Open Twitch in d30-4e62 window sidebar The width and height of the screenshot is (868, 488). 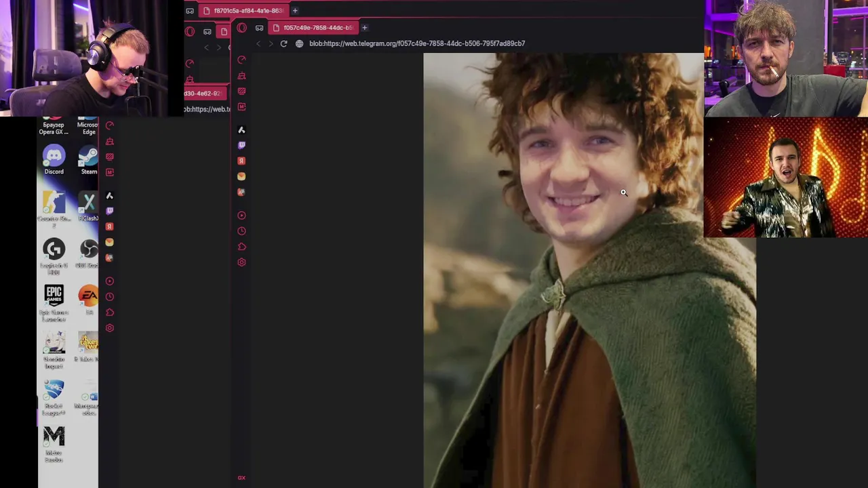[x=110, y=211]
